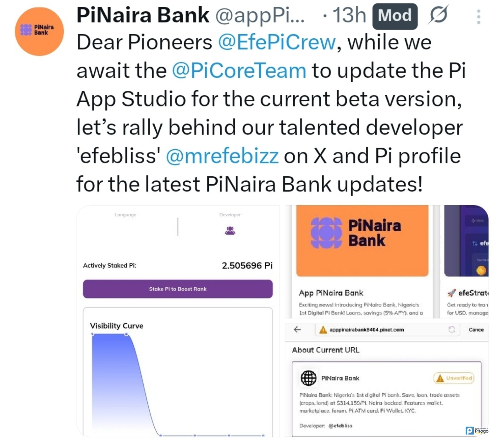The height and width of the screenshot is (448, 503).
Task: Open the tweet's three-dot more menu
Action: point(478,17)
